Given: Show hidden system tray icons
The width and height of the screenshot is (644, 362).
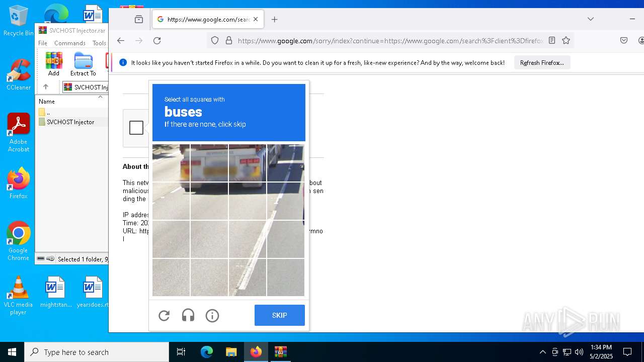Looking at the screenshot, I should [542, 352].
